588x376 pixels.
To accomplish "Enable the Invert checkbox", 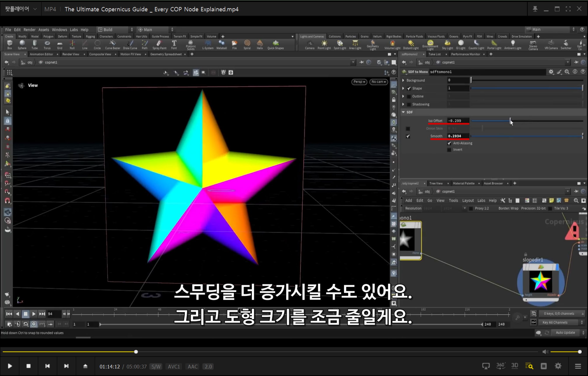I will 449,150.
